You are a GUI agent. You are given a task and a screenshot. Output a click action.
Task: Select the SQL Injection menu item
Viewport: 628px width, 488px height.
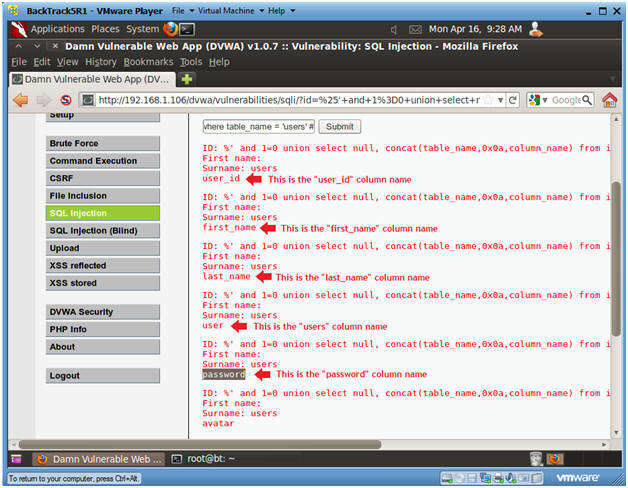(103, 213)
